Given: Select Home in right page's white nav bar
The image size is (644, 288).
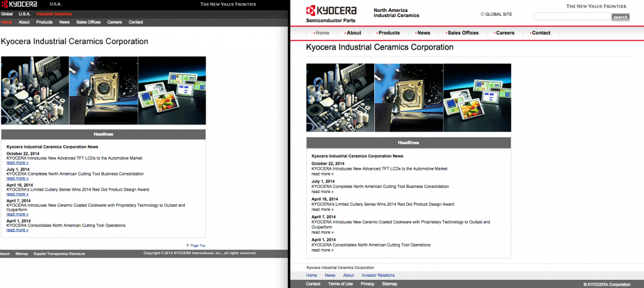Looking at the screenshot, I should pos(321,33).
